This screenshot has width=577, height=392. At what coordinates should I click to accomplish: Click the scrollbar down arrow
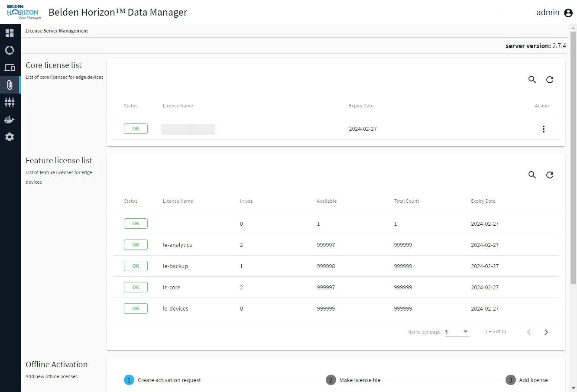coord(574,389)
